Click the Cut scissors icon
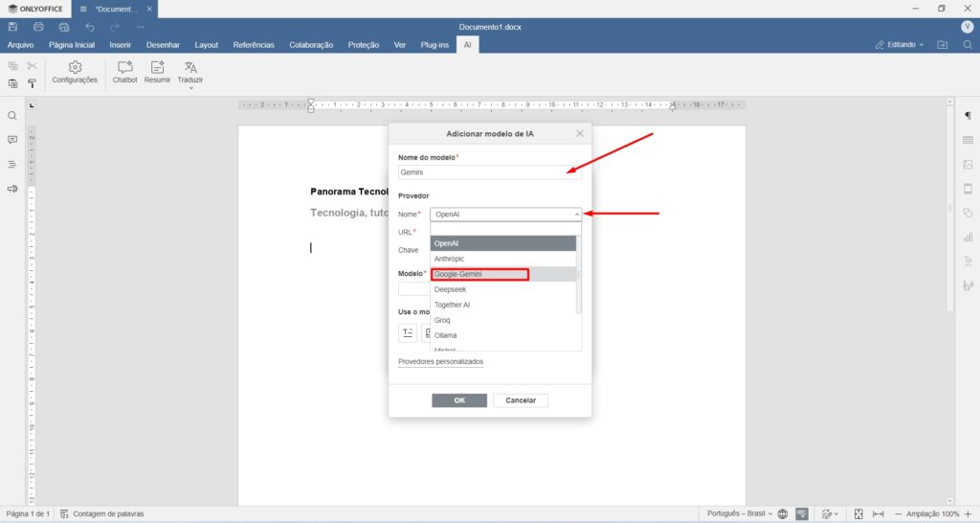980x523 pixels. coord(32,66)
